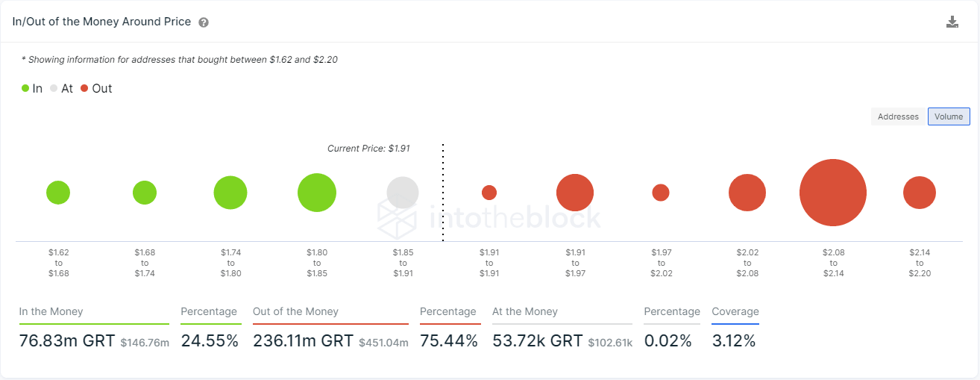Click the largest red bubble at $2.08-$2.14
Screen dimensions: 980x380
coord(833,193)
